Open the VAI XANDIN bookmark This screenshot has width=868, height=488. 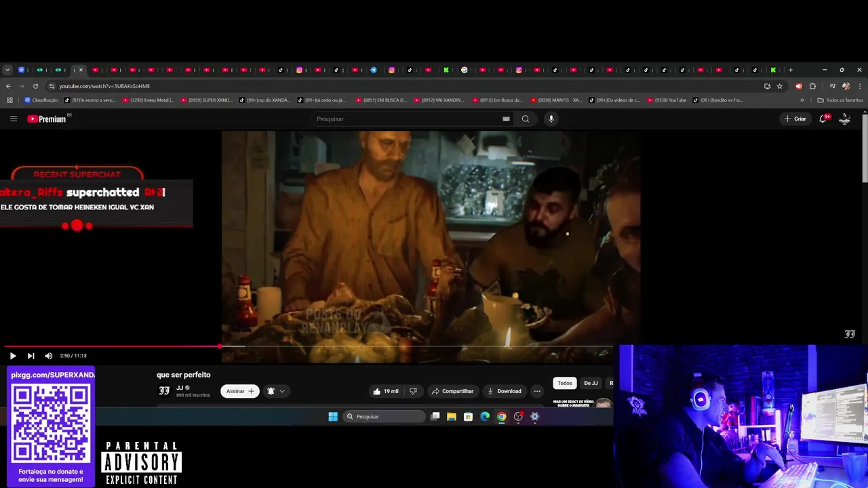439,100
